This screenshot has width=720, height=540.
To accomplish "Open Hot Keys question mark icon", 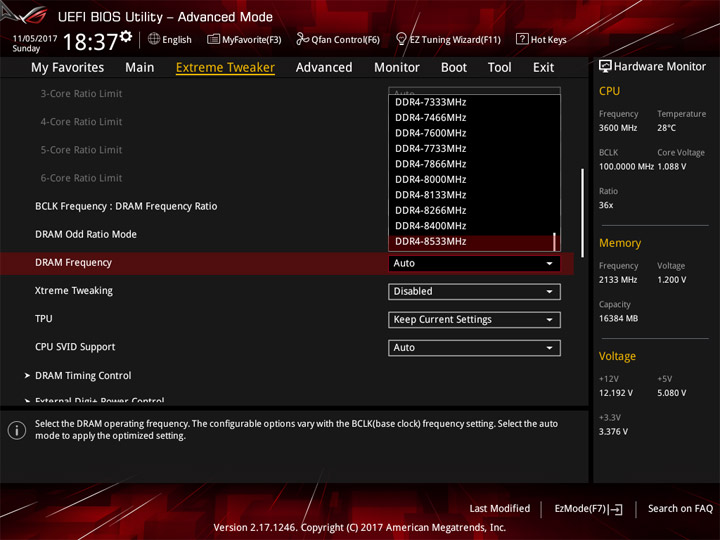I will pos(522,39).
